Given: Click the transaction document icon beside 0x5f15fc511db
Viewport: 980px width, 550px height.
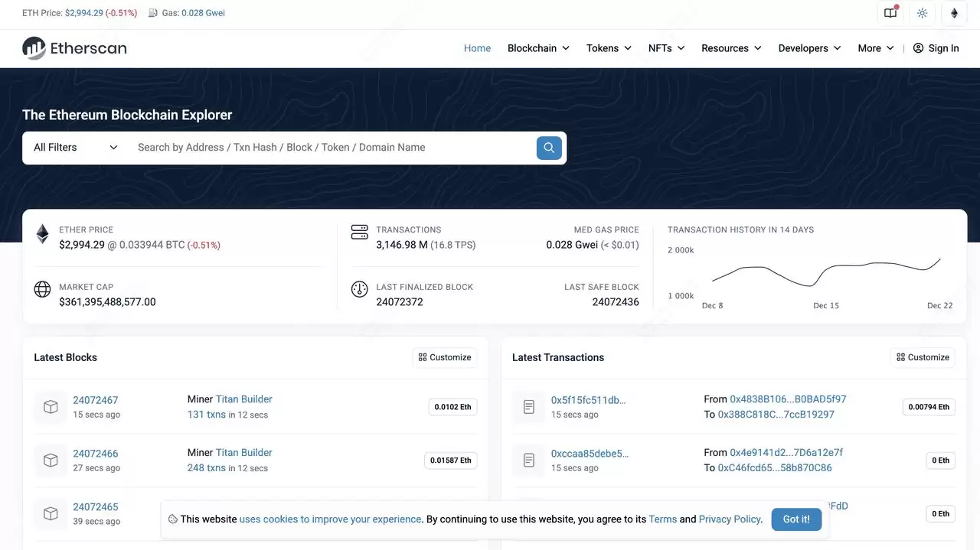Looking at the screenshot, I should click(528, 407).
